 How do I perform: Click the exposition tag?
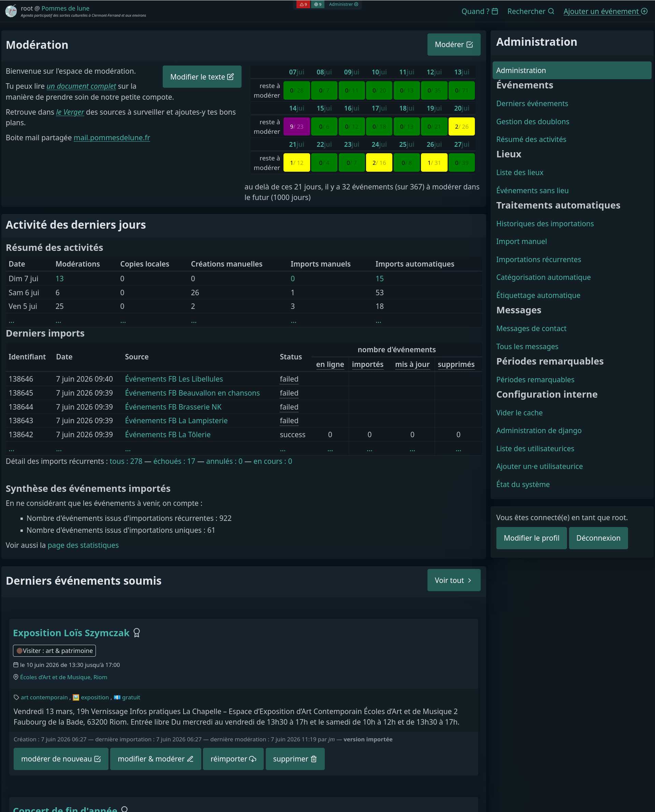pos(95,698)
